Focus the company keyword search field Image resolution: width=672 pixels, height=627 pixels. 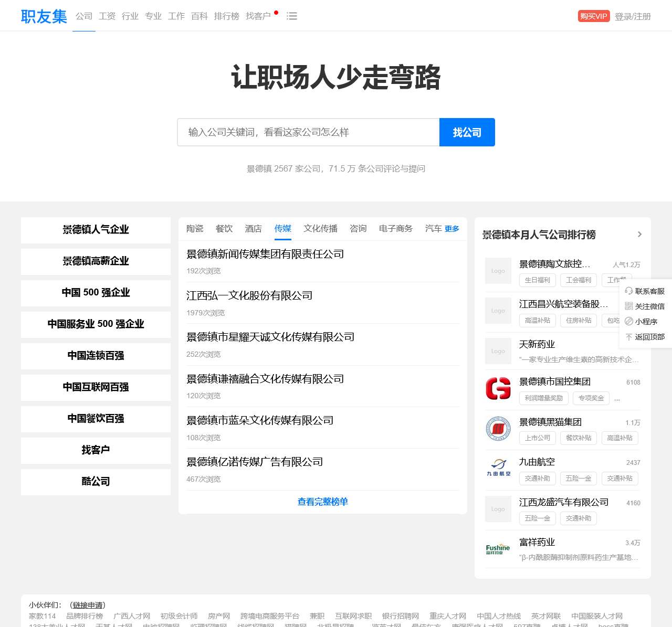click(x=309, y=132)
